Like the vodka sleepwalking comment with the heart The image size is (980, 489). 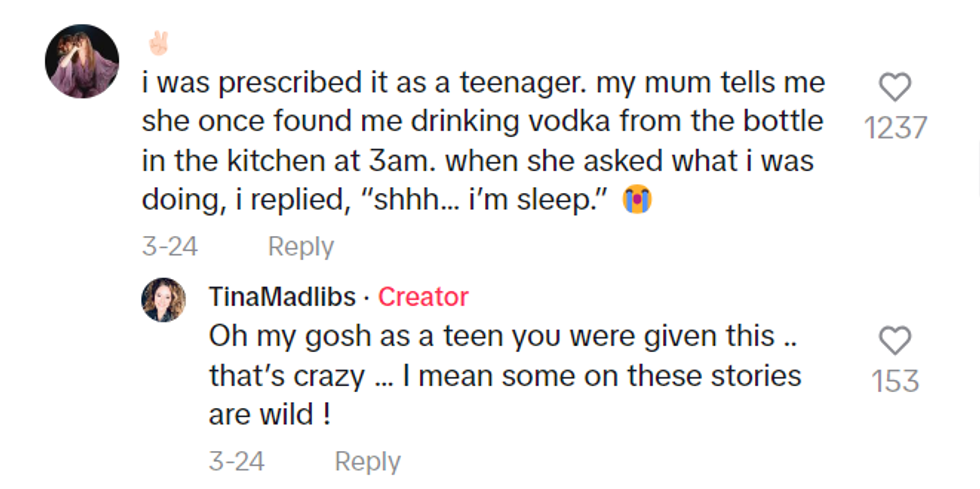[894, 88]
